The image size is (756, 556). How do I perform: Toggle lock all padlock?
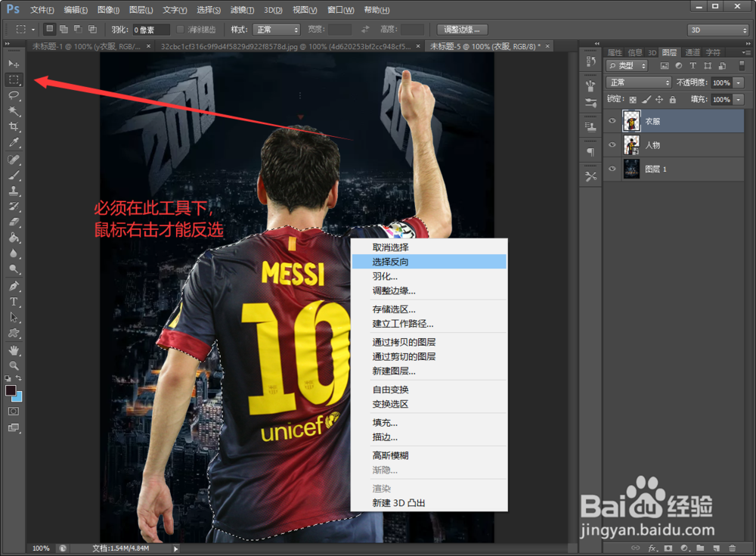pyautogui.click(x=673, y=99)
